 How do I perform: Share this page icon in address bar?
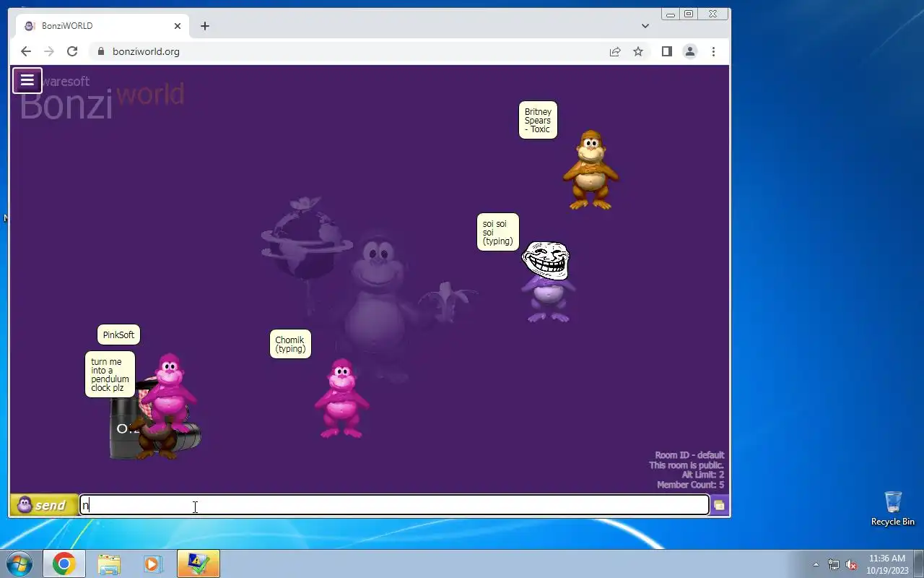[615, 51]
